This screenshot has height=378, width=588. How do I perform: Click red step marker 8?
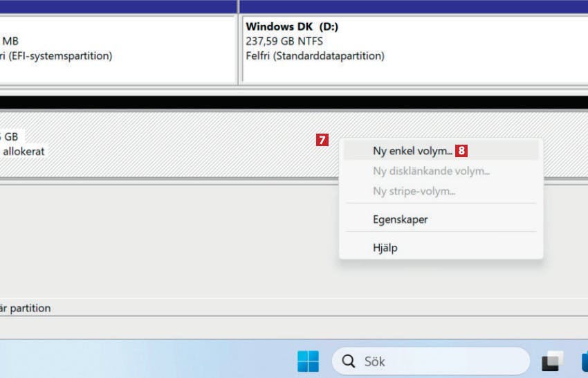click(461, 150)
